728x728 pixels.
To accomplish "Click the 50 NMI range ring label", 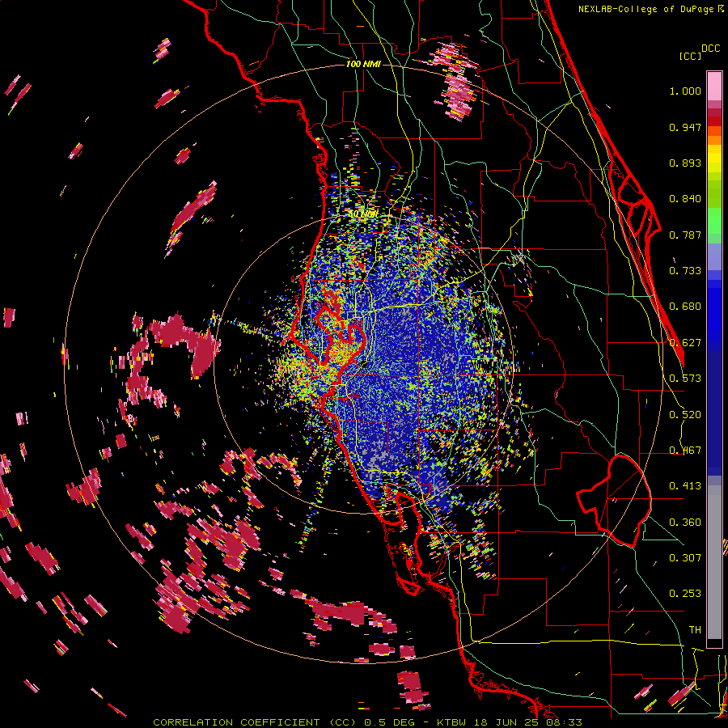I will click(363, 214).
